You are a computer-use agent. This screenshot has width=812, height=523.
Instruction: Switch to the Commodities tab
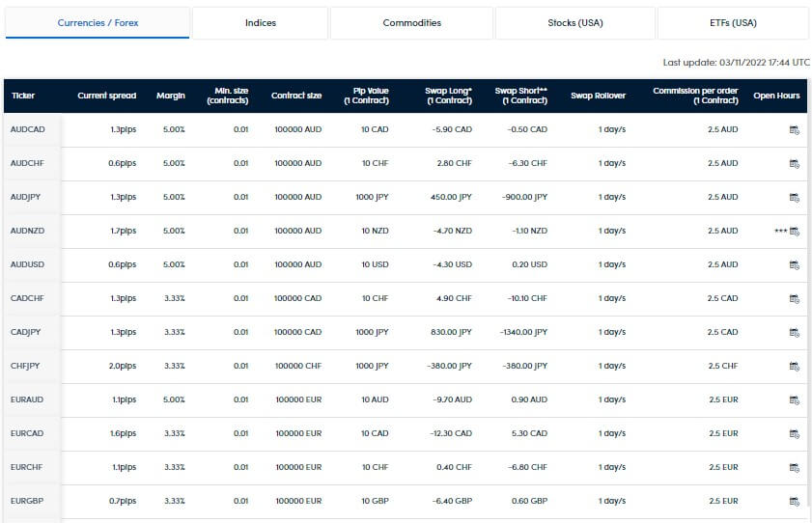[x=411, y=23]
